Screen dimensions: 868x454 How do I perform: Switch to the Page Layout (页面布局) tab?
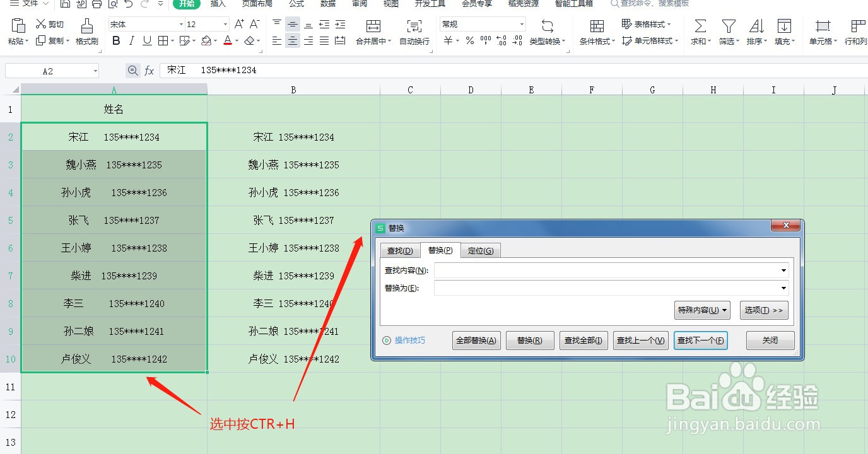coord(257,4)
